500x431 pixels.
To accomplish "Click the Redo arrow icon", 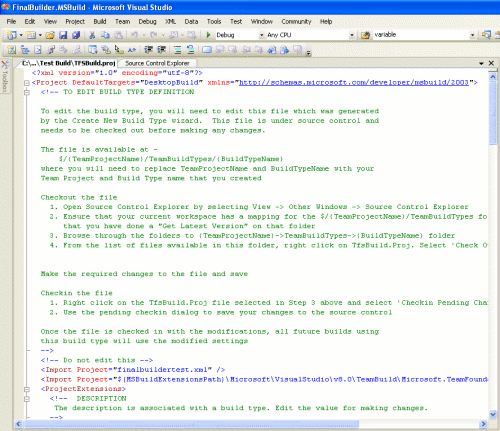I will (x=153, y=35).
